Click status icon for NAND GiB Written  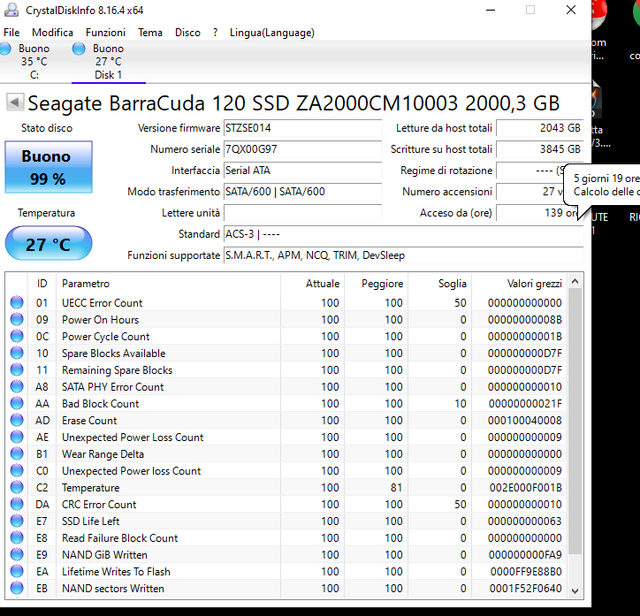[x=17, y=554]
